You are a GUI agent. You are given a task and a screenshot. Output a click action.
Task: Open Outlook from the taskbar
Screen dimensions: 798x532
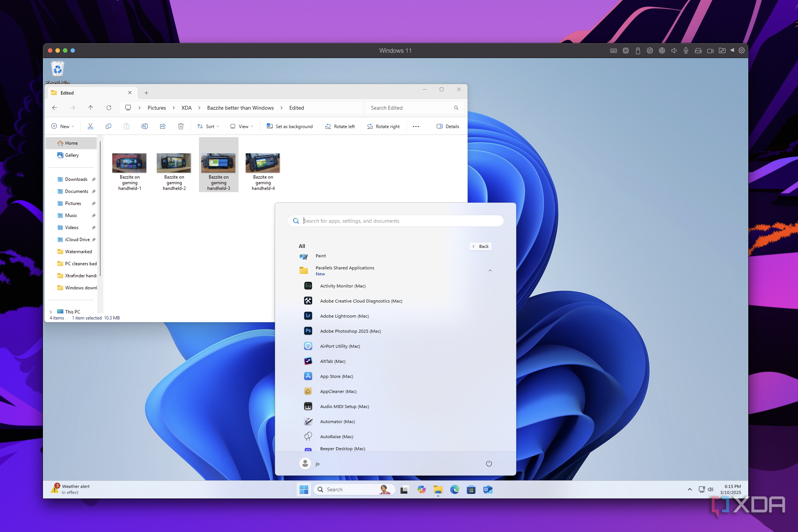pos(488,489)
